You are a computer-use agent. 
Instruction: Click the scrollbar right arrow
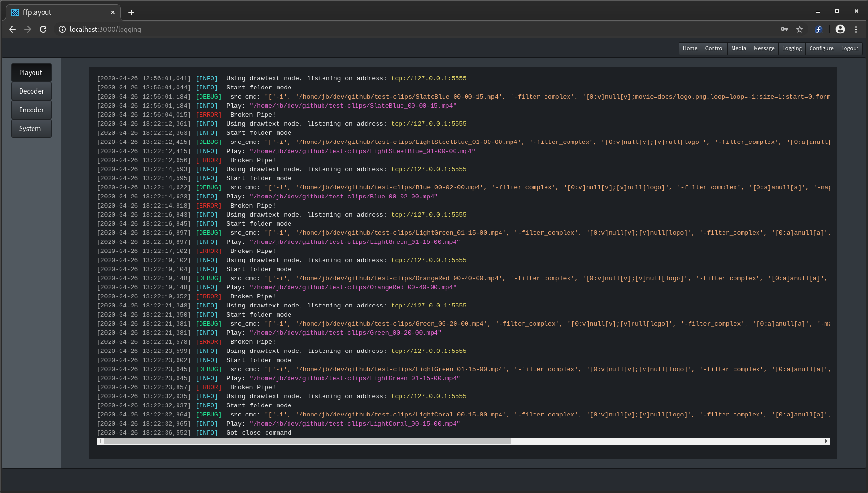pos(826,441)
